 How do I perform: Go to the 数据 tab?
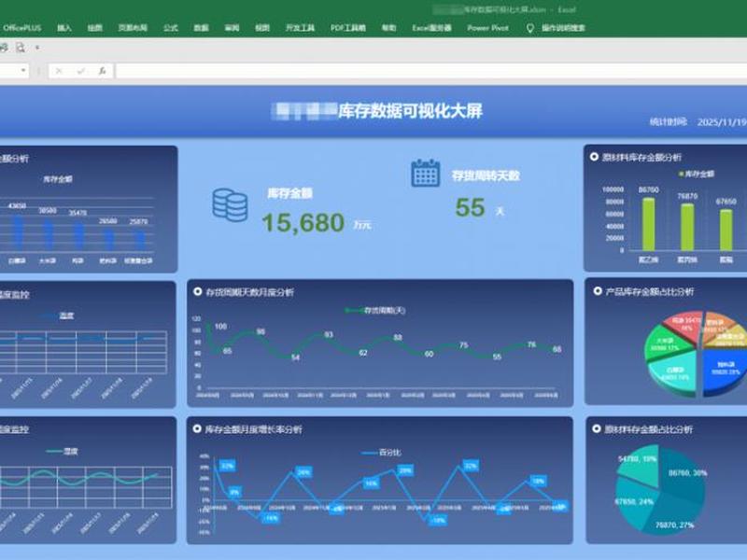[201, 28]
